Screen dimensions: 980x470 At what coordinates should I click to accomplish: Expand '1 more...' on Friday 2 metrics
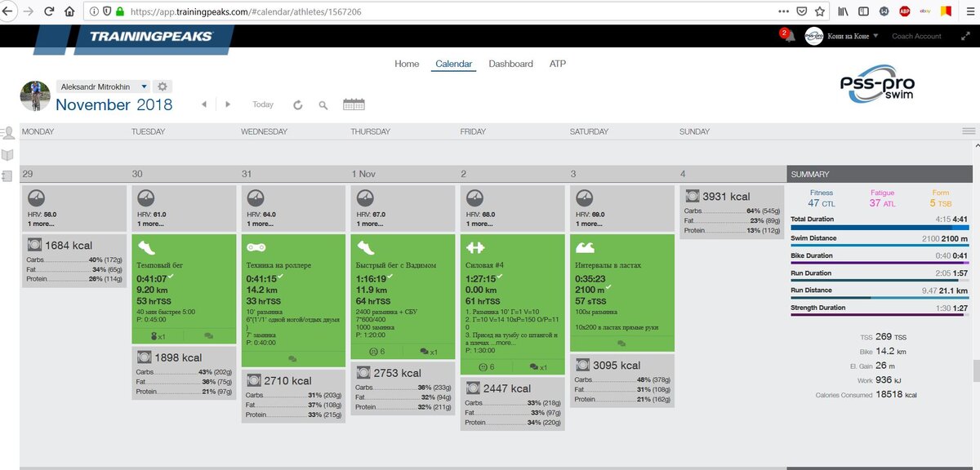(x=480, y=224)
